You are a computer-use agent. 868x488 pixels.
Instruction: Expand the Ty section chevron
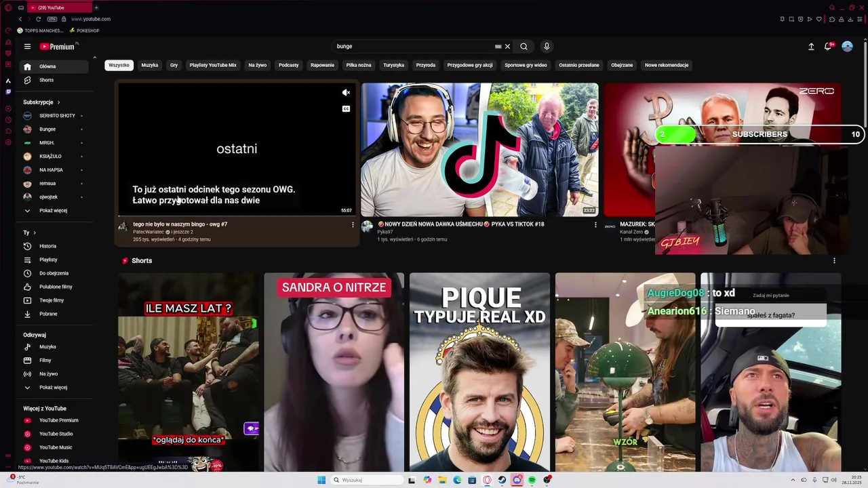(x=35, y=232)
